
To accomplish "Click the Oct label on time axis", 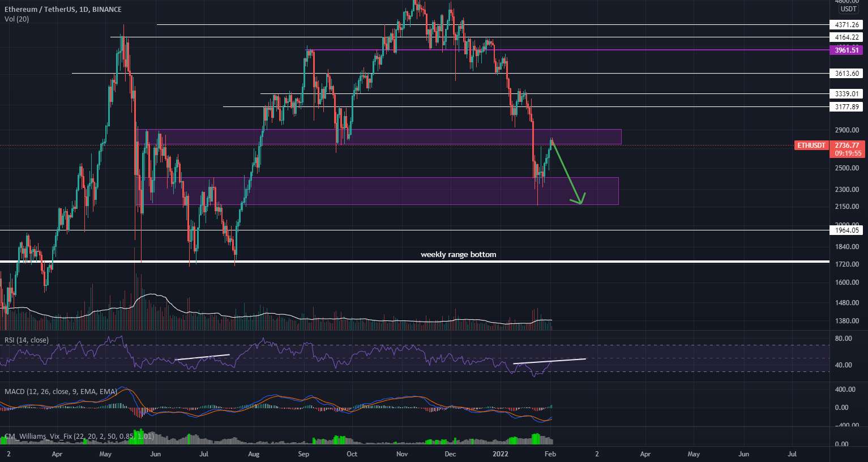I will [x=352, y=454].
